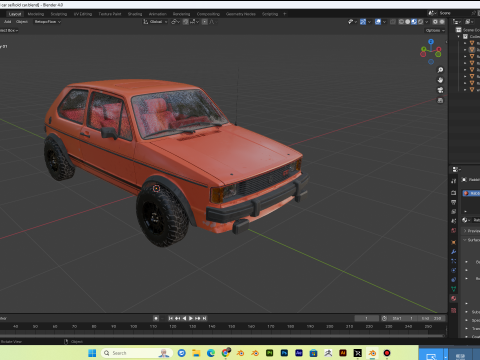Image resolution: width=480 pixels, height=360 pixels.
Task: Open the RetopoFlow dropdown menu
Action: [x=47, y=22]
